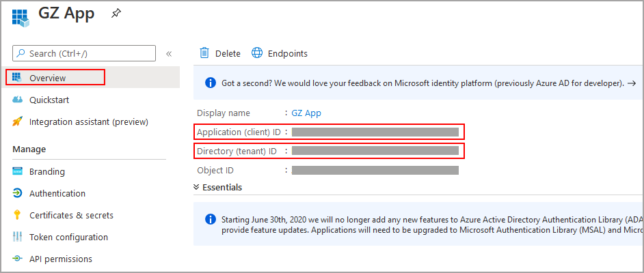
Task: Click the Certificates & secrets key icon
Action: point(18,216)
